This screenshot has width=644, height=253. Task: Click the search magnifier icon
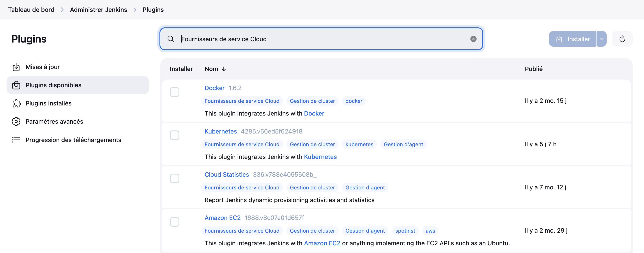point(171,39)
